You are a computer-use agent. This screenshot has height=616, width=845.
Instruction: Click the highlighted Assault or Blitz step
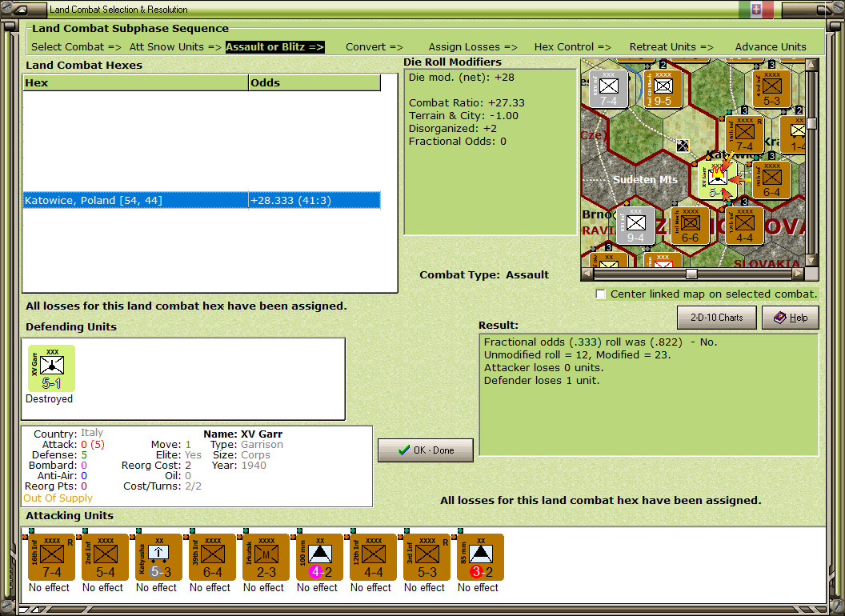[274, 47]
